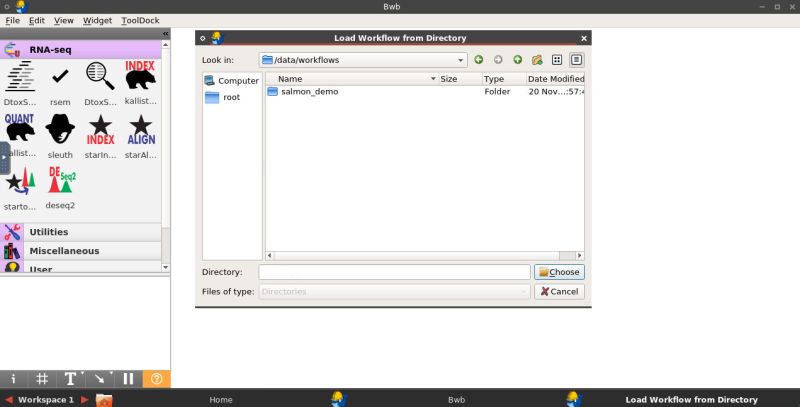Image resolution: width=800 pixels, height=407 pixels.
Task: Open the RNA-seq category header
Action: tap(81, 50)
